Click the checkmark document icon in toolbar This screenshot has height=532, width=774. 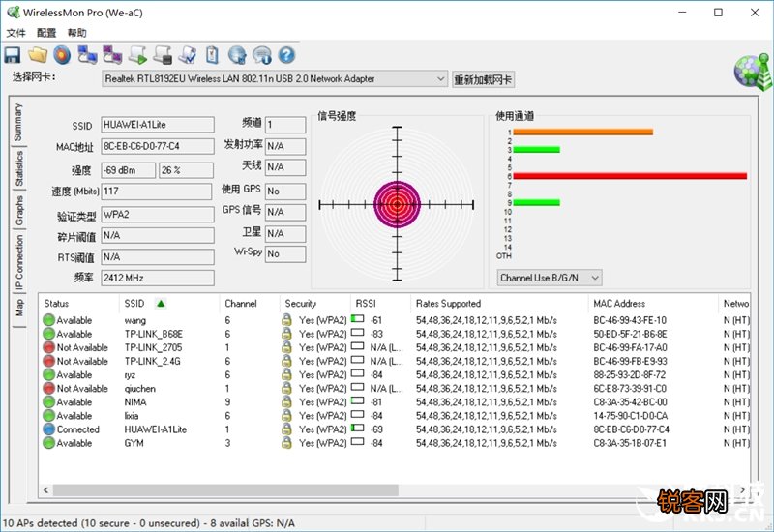tap(188, 55)
